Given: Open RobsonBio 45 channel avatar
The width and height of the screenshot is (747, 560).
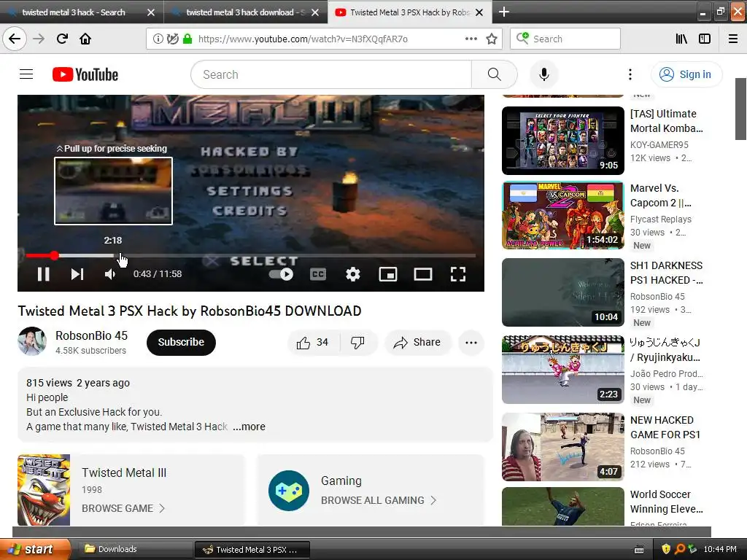Looking at the screenshot, I should click(32, 341).
